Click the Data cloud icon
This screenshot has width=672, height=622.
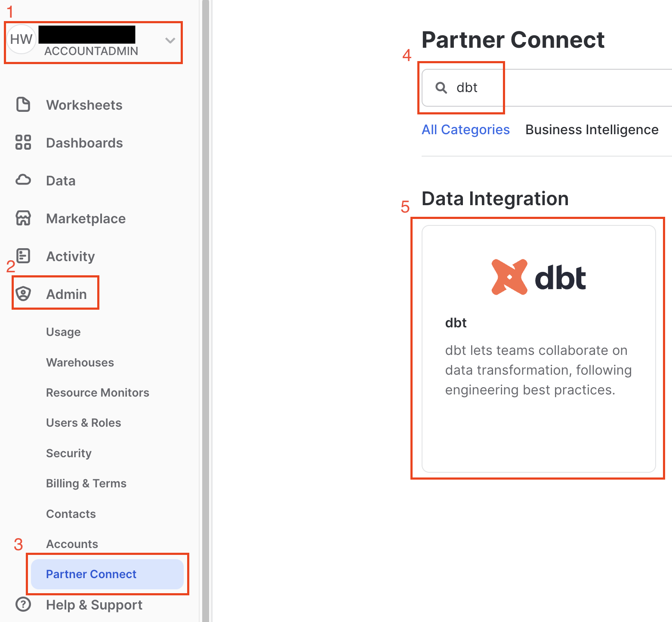click(23, 180)
